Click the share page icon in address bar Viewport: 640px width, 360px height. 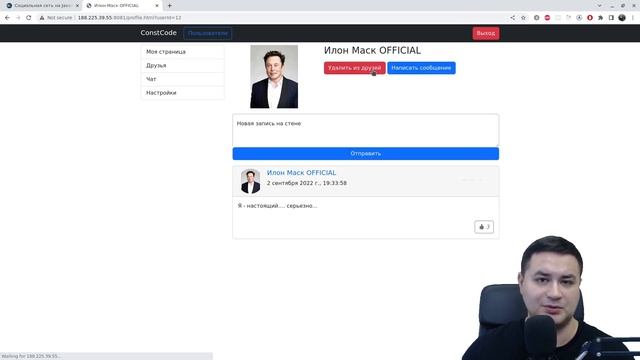pyautogui.click(x=512, y=18)
